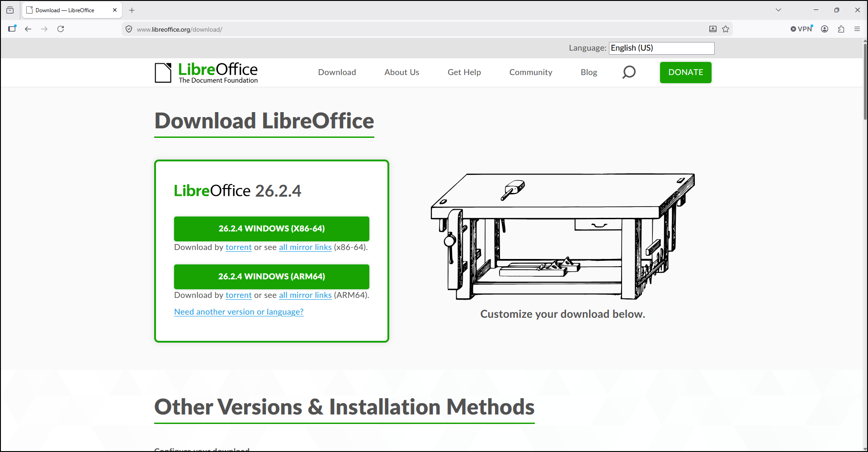
Task: Click the sidebar/workspace icon left of back arrow
Action: 12,29
